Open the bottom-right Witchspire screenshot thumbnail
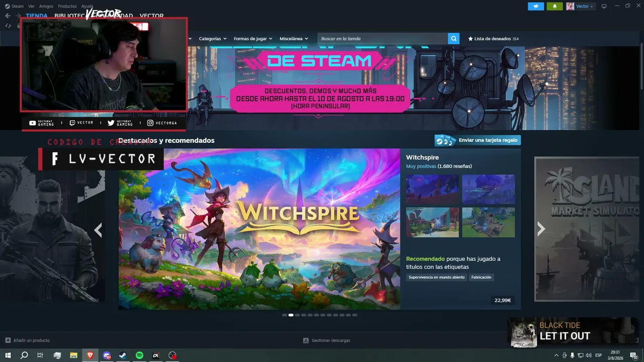Viewport: 644px width, 362px height. coord(489,222)
